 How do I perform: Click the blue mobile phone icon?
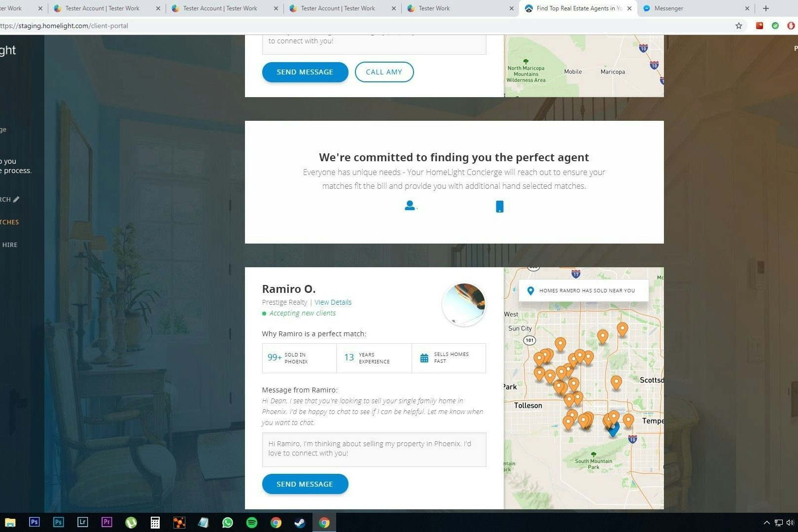(x=499, y=207)
